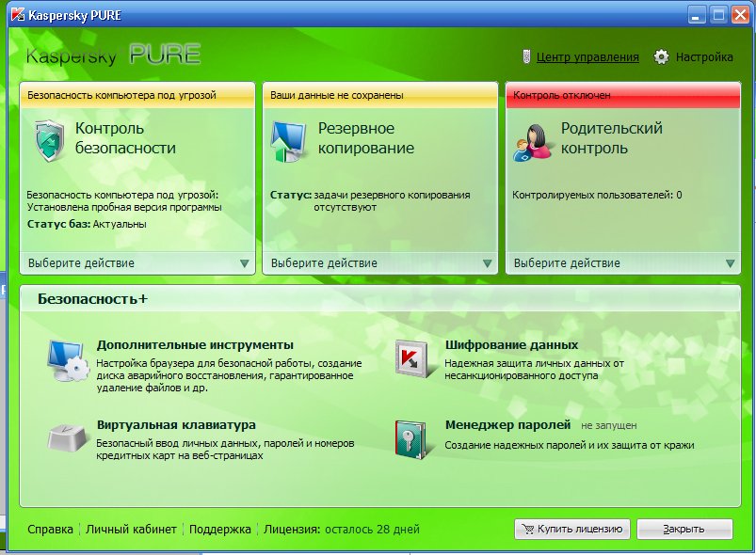Image resolution: width=756 pixels, height=555 pixels.
Task: Expand the Выберите действие arrow under Резервное копирование
Action: [x=488, y=263]
